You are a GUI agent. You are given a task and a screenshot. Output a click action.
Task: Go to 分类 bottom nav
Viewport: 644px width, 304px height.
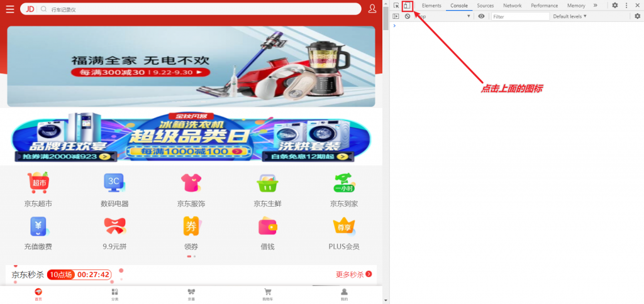pyautogui.click(x=114, y=295)
